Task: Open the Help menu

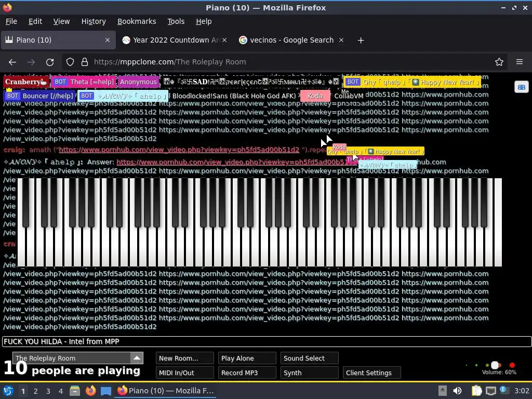Action: point(204,21)
